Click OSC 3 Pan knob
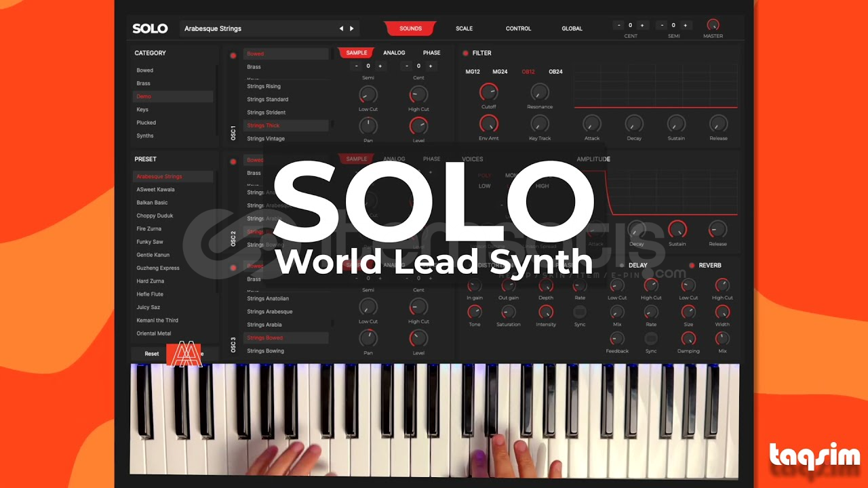The height and width of the screenshot is (488, 868). click(368, 338)
